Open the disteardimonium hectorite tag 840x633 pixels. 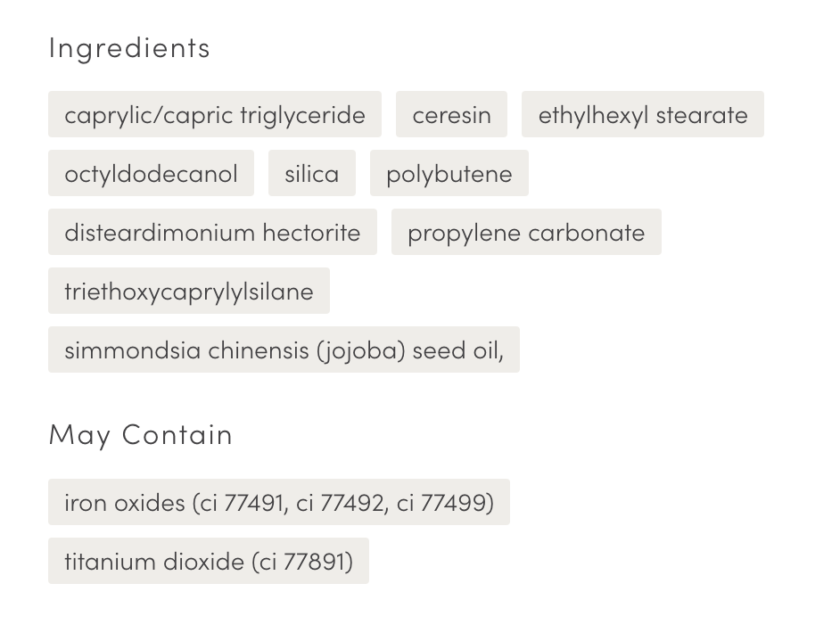[212, 232]
